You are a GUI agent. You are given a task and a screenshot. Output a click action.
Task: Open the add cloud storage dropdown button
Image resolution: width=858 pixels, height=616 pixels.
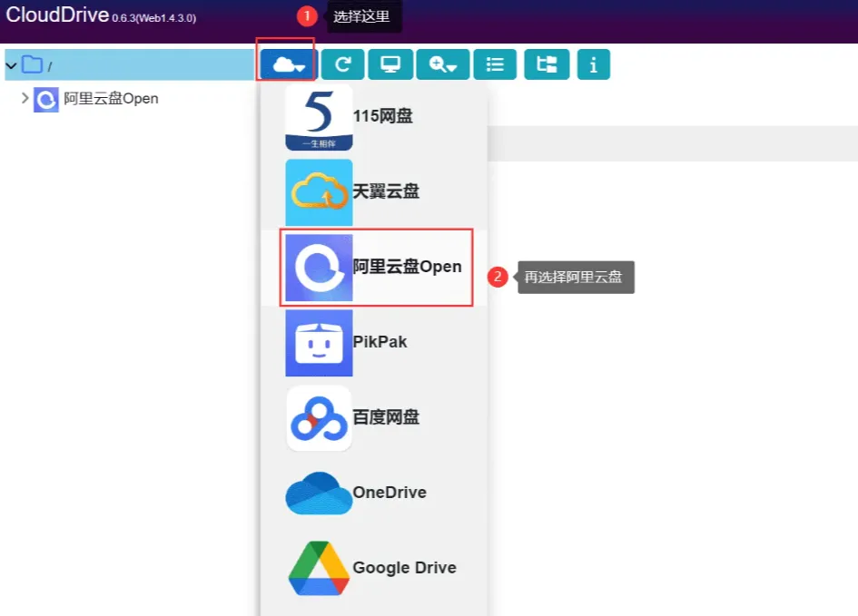[x=289, y=64]
